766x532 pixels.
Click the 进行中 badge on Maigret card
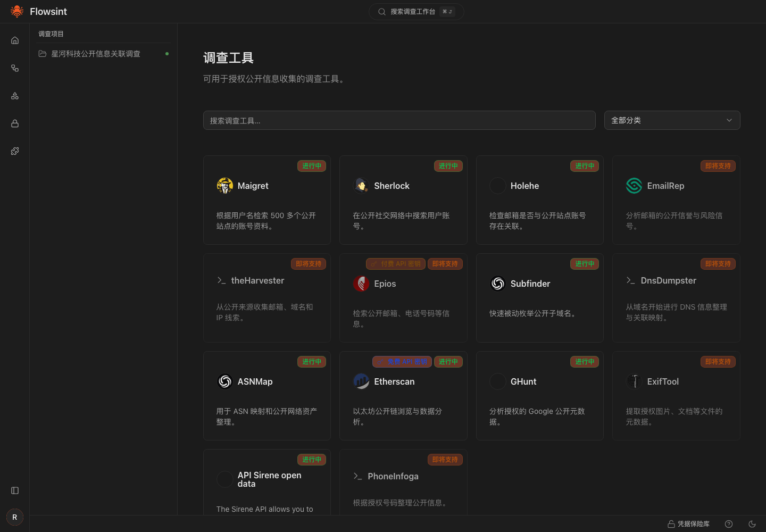[x=312, y=166]
